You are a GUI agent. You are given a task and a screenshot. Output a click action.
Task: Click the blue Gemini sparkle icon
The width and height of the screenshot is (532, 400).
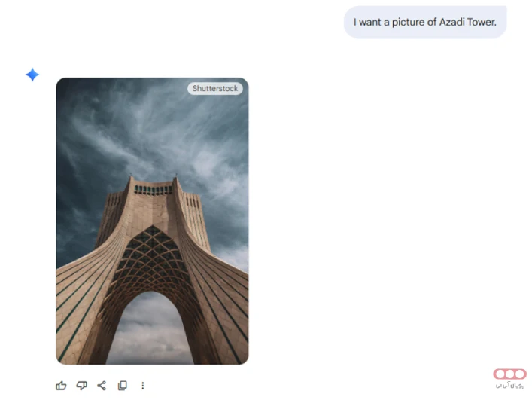tap(32, 75)
